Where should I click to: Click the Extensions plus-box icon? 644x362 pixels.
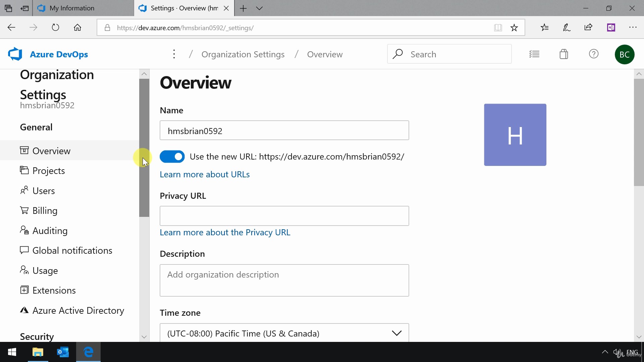point(24,290)
